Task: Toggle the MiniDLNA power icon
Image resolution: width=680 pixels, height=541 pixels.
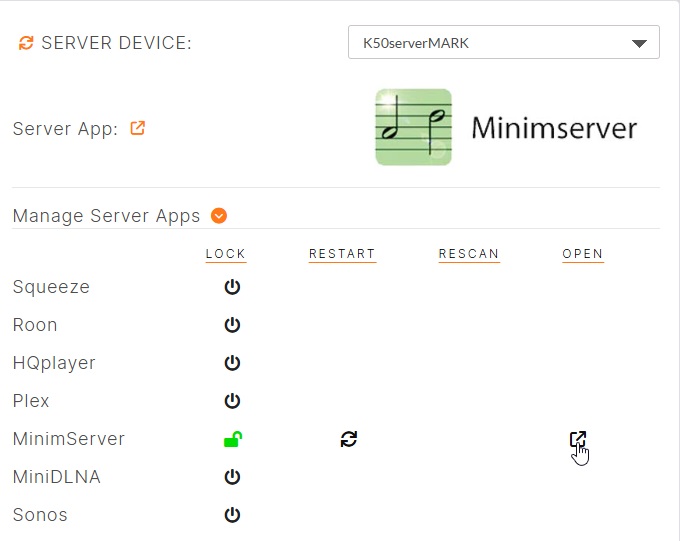Action: tap(232, 477)
